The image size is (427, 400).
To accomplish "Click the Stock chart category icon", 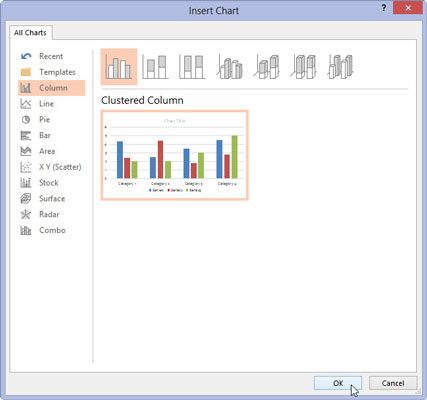I will pyautogui.click(x=26, y=183).
